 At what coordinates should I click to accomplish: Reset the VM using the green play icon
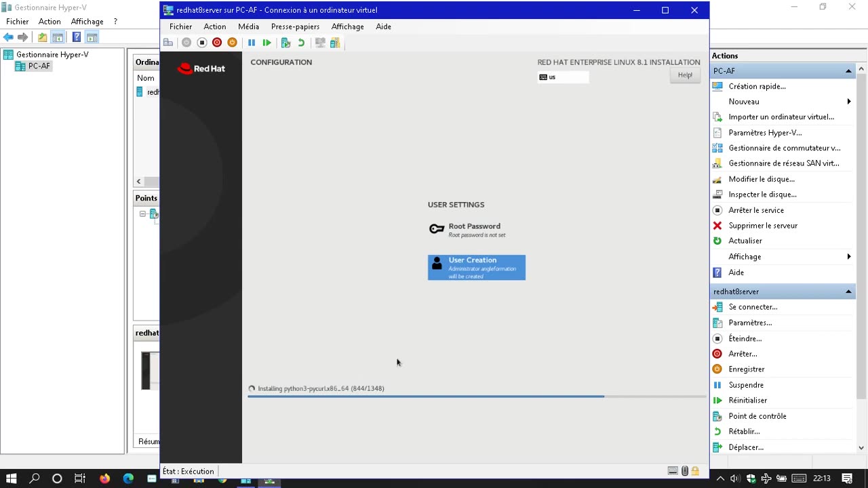click(x=267, y=43)
